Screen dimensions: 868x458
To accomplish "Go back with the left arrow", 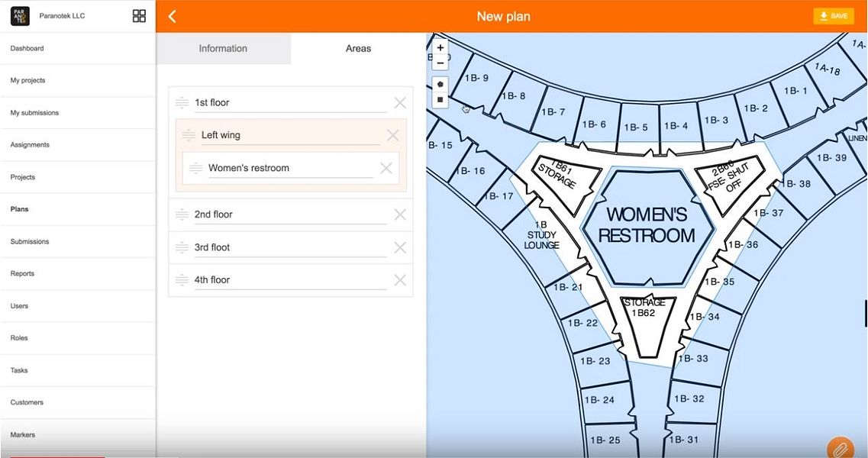I will pos(173,17).
